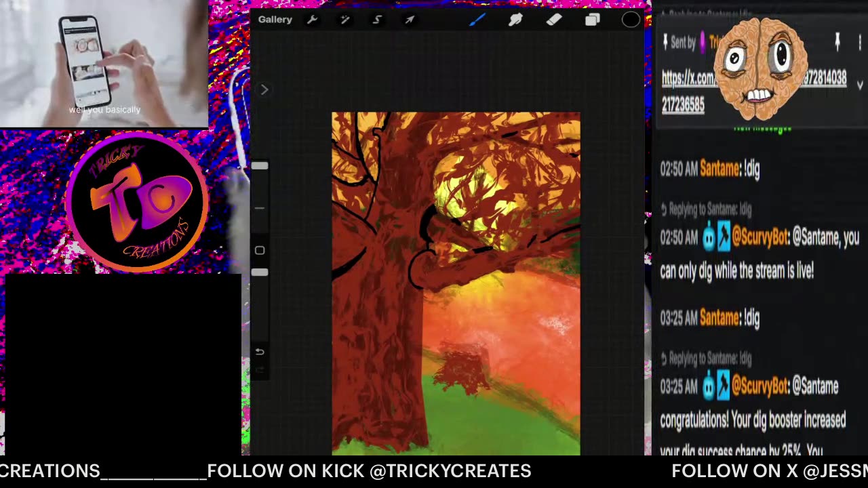868x488 pixels.
Task: Click the first bot badge in 03:25 AM ScurvyBot message
Action: pos(709,386)
